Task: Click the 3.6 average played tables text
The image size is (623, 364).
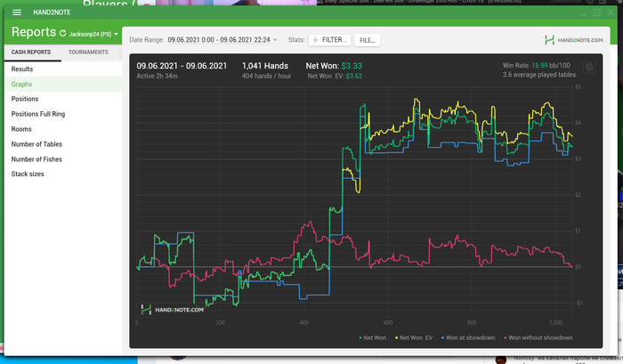Action: pyautogui.click(x=538, y=75)
